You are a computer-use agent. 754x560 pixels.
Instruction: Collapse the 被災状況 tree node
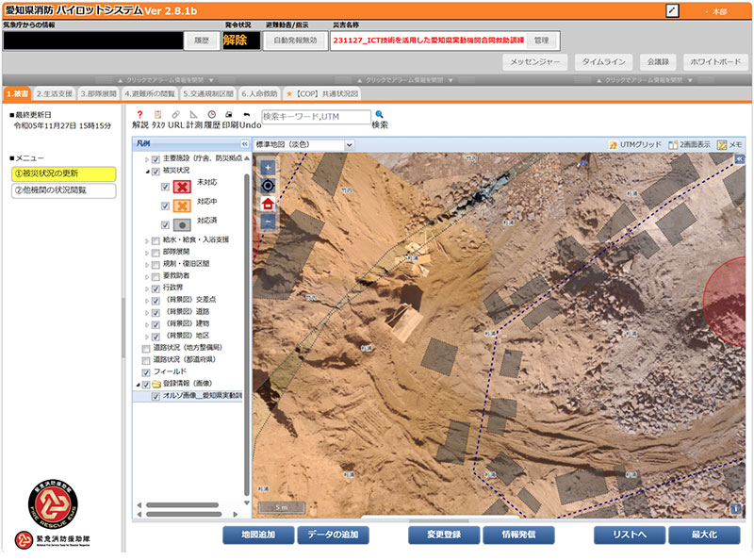(147, 173)
